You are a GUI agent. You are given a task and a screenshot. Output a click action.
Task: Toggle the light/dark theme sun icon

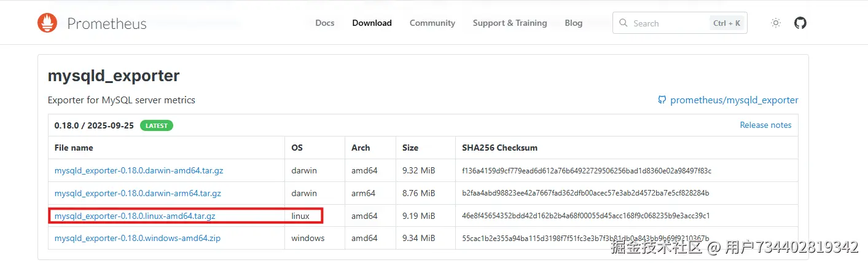tap(776, 23)
